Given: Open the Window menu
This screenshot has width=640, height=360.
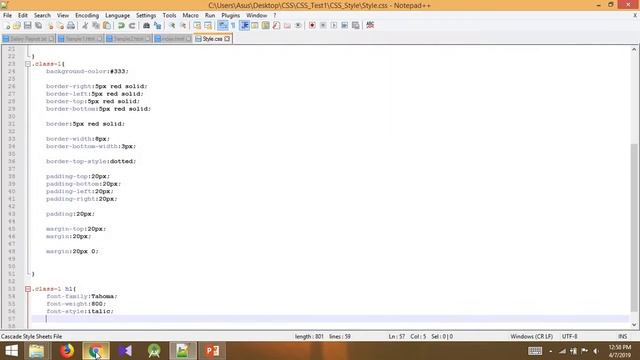Looking at the screenshot, I should [x=256, y=15].
